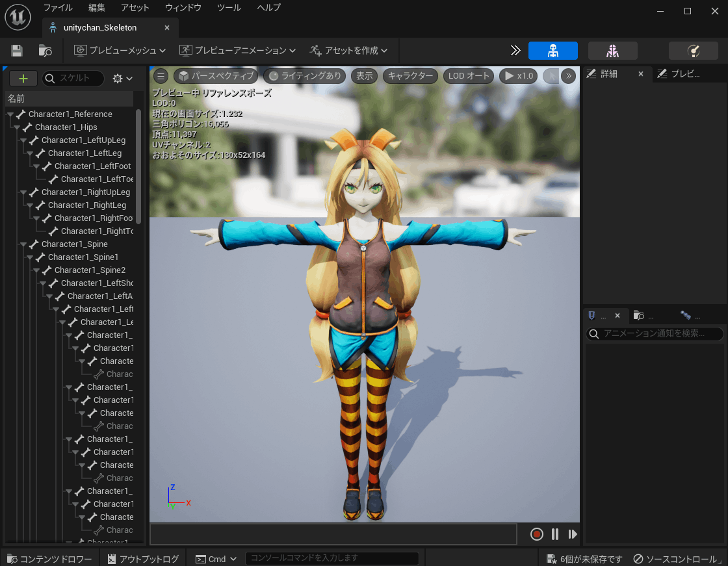Screen dimensions: 728x566
Task: Open the advanced preview/curve panel tab
Action: (690, 316)
